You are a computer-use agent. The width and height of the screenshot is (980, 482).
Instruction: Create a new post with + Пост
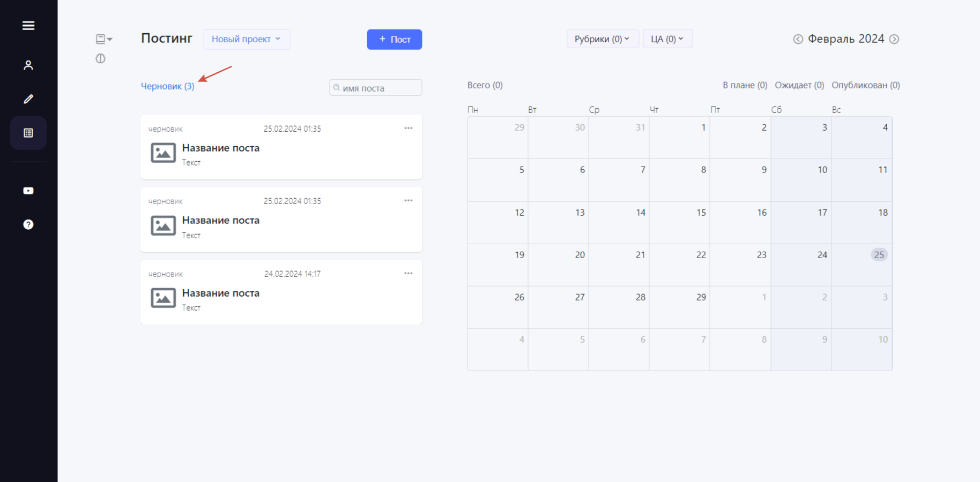click(x=395, y=39)
